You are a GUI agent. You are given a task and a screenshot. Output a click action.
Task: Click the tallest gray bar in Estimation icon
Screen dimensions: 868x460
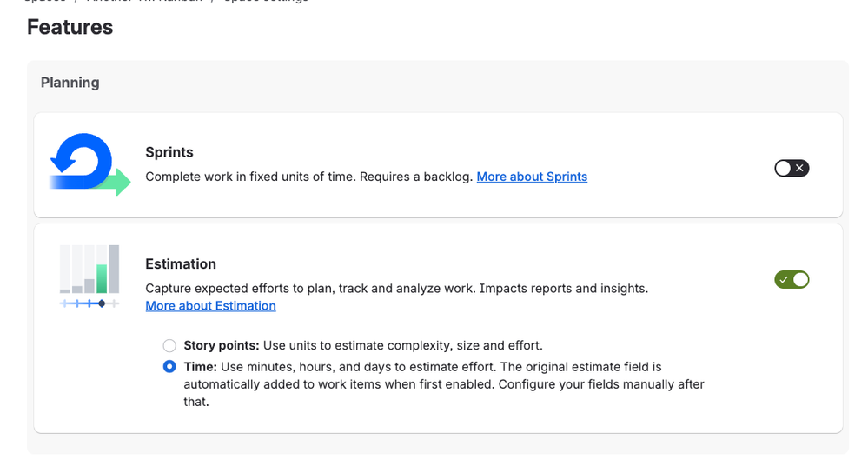(x=114, y=269)
